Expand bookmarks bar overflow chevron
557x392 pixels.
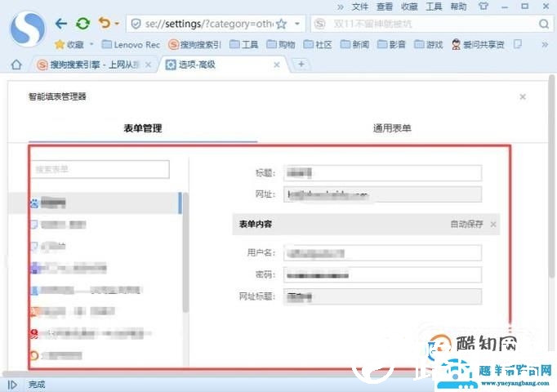coord(545,44)
